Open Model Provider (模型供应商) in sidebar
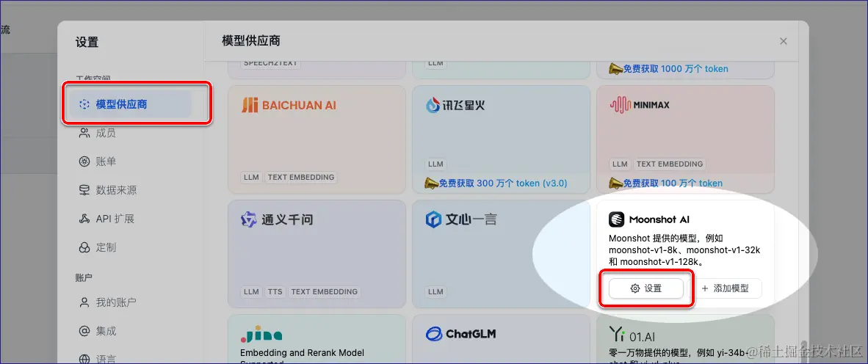The width and height of the screenshot is (868, 364). [x=130, y=104]
